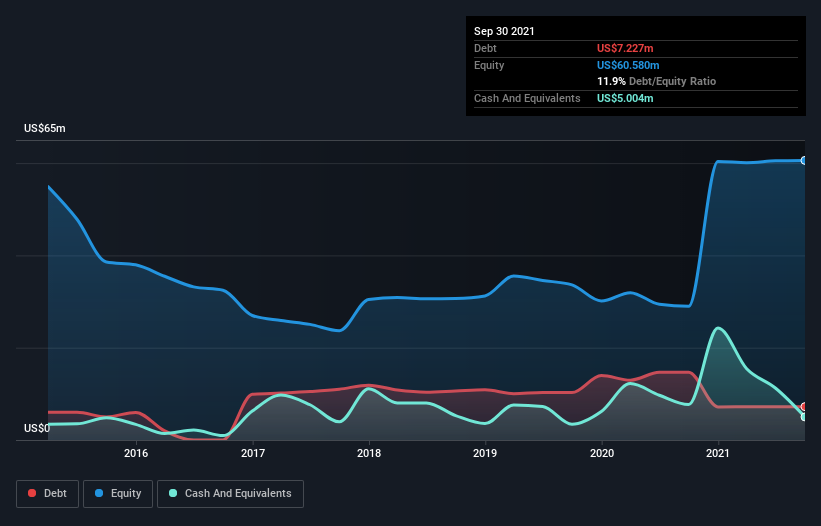Viewport: 821px width, 526px height.
Task: Toggle the Equity legend button
Action: pos(118,494)
